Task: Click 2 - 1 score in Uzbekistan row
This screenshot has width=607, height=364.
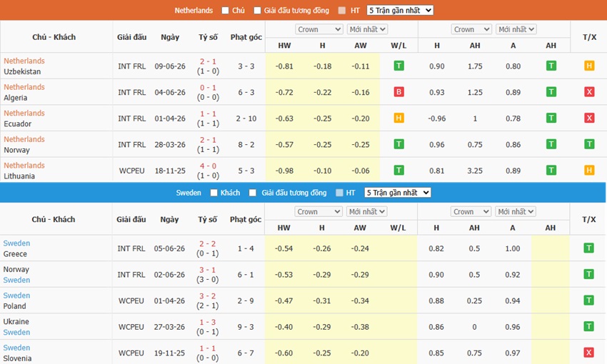Action: 208,61
